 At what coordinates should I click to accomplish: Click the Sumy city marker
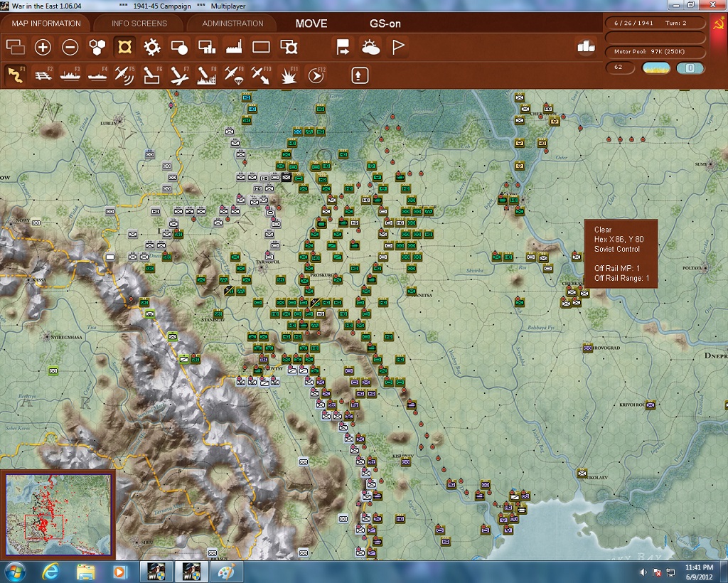pyautogui.click(x=711, y=164)
